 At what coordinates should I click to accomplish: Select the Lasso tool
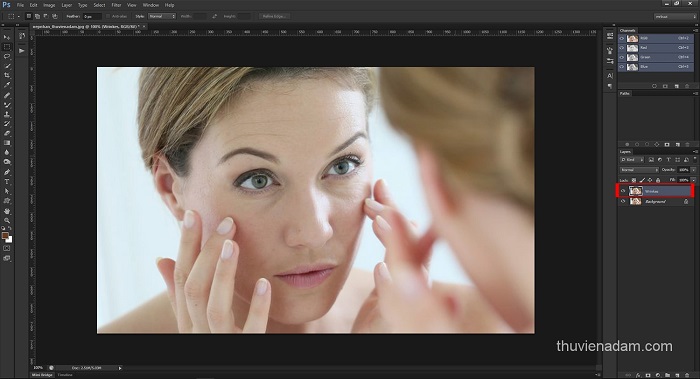(7, 56)
